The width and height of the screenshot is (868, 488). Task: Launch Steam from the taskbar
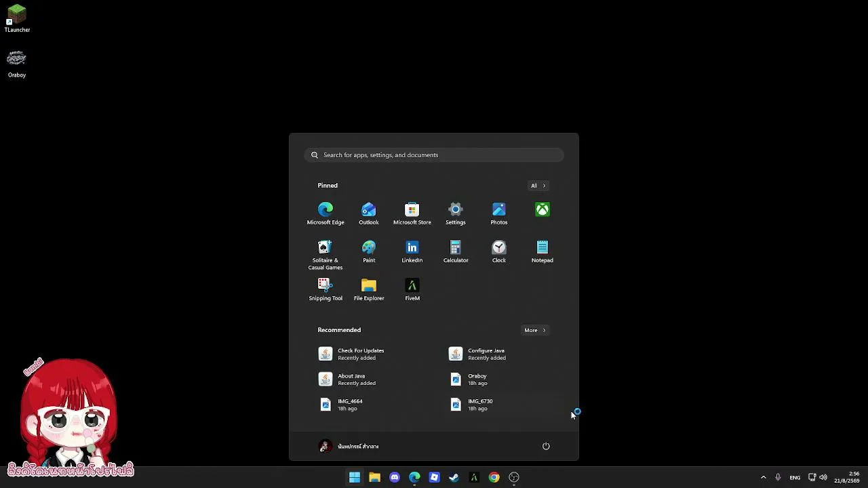click(454, 477)
